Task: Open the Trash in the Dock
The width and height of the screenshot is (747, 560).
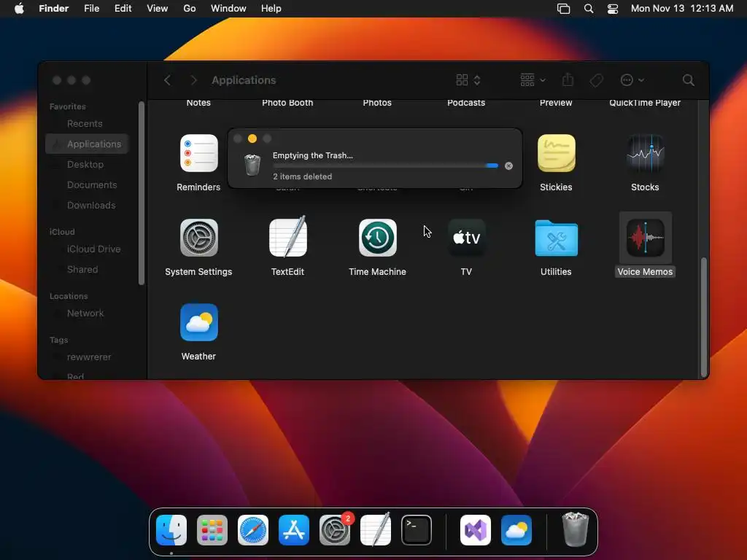Action: (x=575, y=529)
